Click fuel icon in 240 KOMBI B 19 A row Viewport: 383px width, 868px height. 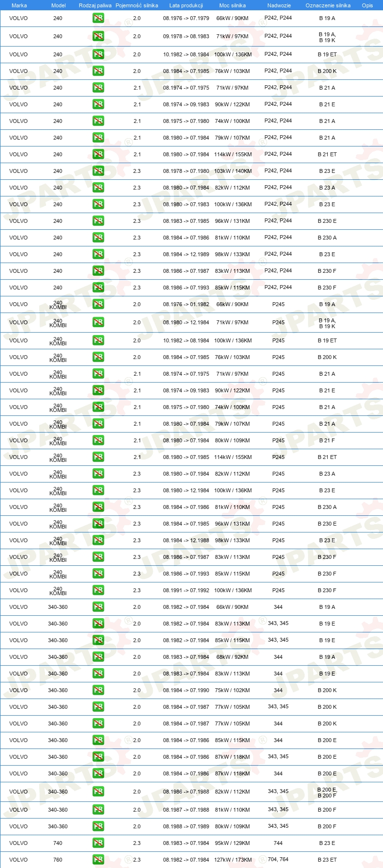coord(98,304)
